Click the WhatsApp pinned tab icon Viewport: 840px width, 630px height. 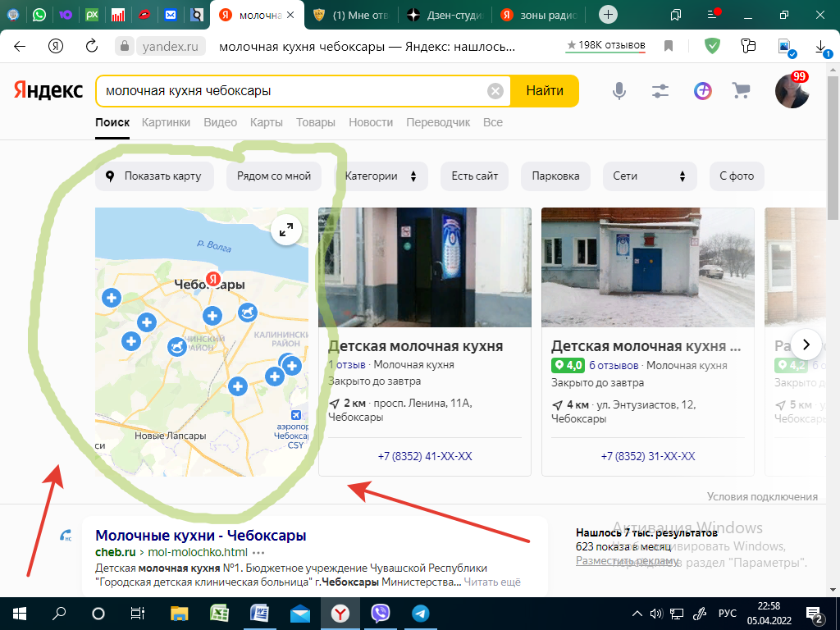pos(39,15)
